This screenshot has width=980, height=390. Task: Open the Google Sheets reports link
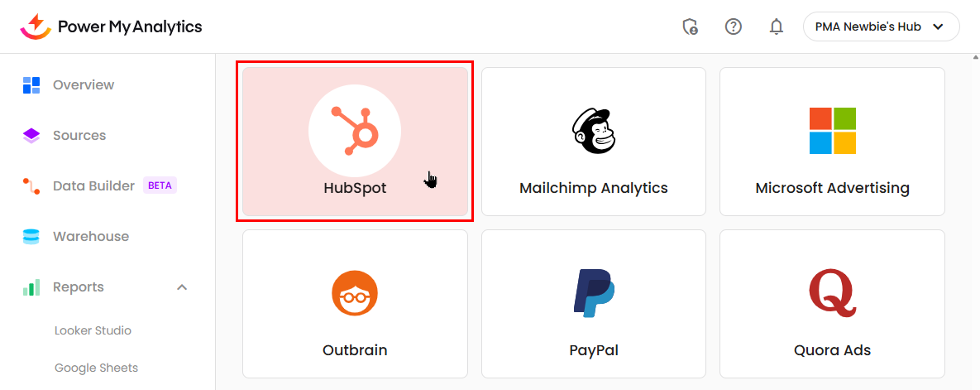tap(96, 368)
